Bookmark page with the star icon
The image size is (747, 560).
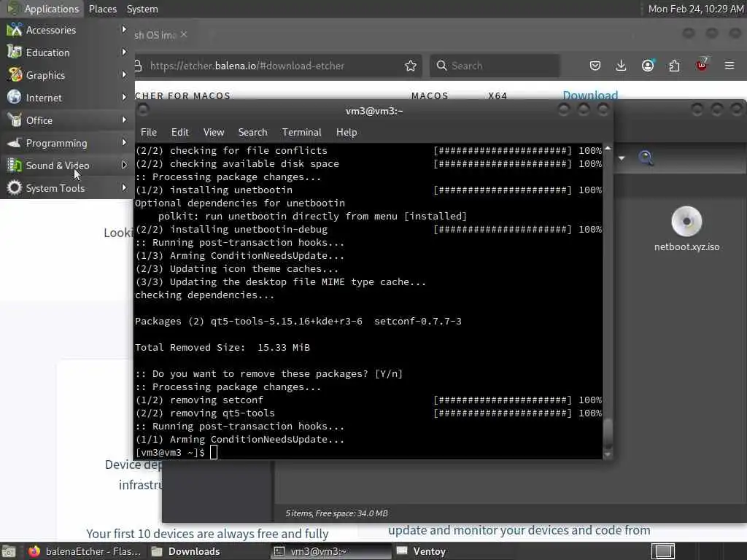click(411, 66)
